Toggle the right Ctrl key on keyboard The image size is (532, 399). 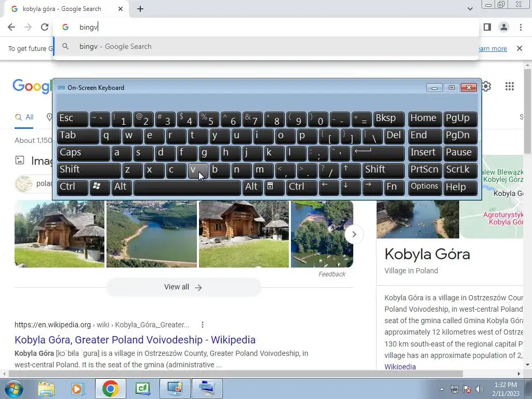[x=302, y=188]
